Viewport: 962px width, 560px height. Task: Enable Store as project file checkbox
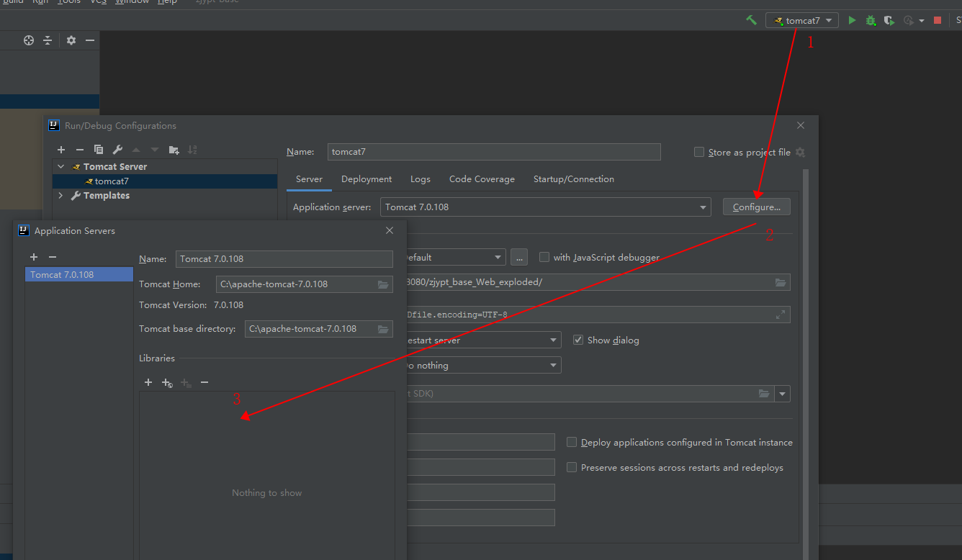coord(699,152)
